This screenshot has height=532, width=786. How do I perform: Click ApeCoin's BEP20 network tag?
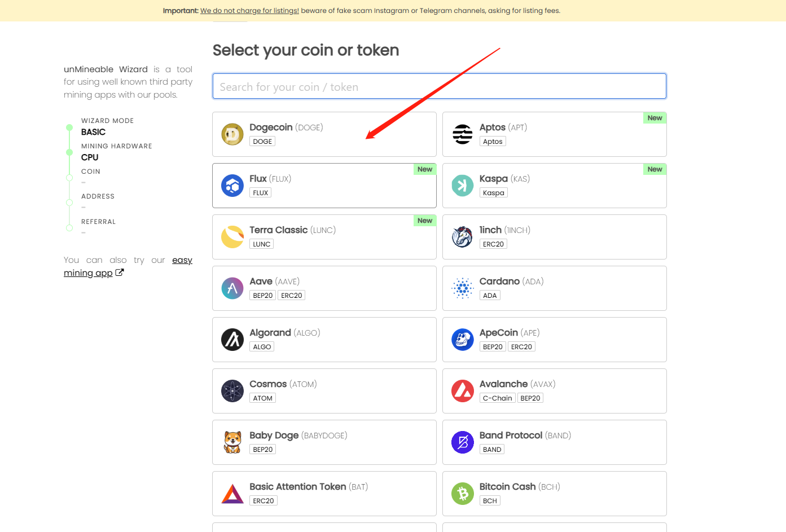pyautogui.click(x=493, y=347)
